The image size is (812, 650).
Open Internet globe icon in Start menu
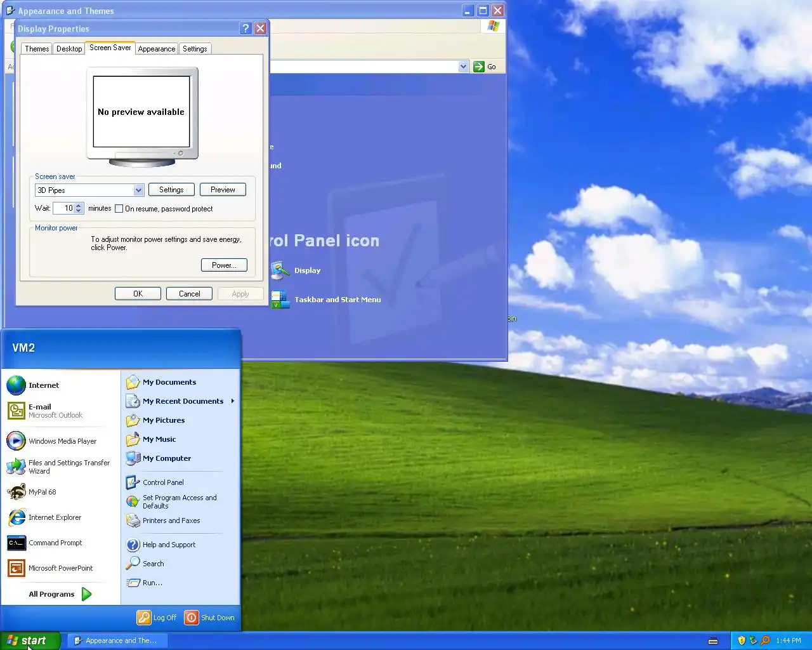[16, 385]
